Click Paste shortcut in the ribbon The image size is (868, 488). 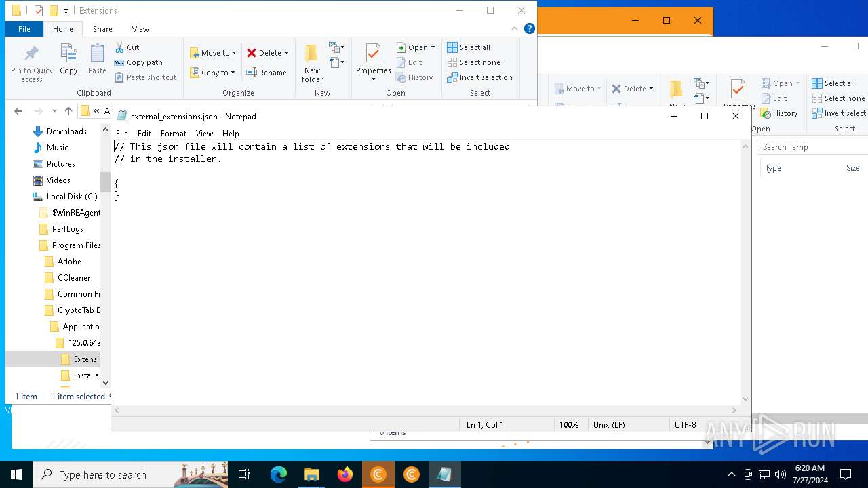click(145, 77)
